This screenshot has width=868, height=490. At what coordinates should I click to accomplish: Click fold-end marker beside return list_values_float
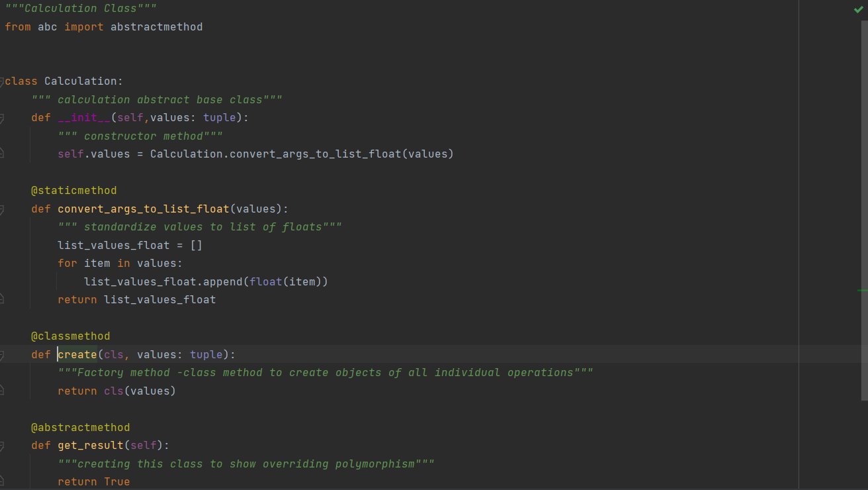2,299
